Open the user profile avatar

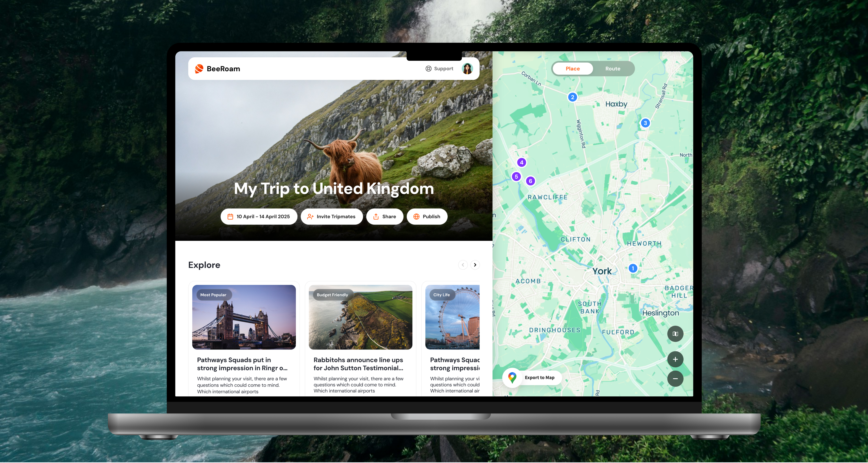pos(467,69)
